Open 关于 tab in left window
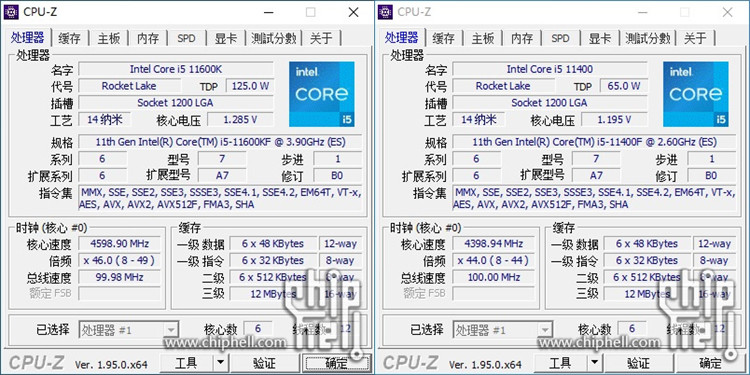Screen dimensions: 750x375 point(321,38)
